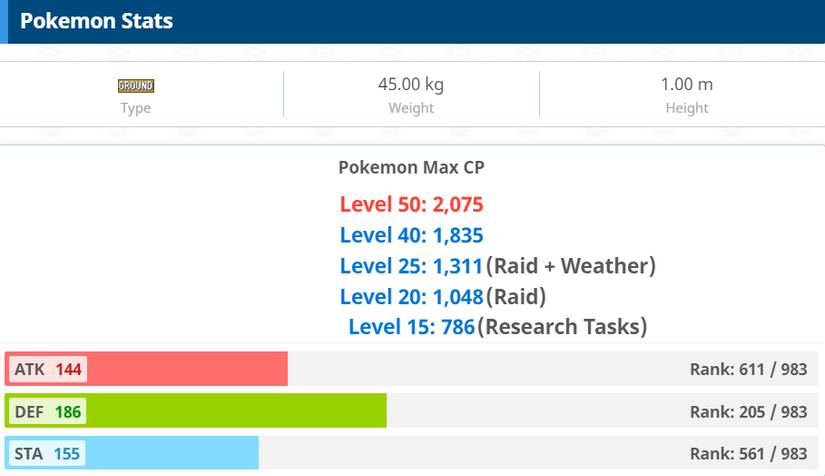Click the DEF 186 label
Image resolution: width=825 pixels, height=476 pixels.
[x=48, y=411]
